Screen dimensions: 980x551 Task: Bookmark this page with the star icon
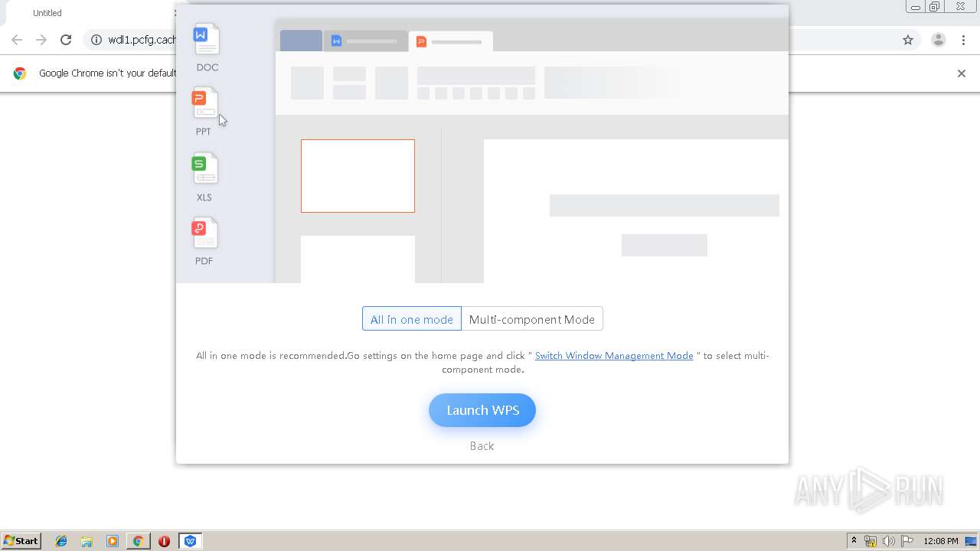pyautogui.click(x=908, y=40)
